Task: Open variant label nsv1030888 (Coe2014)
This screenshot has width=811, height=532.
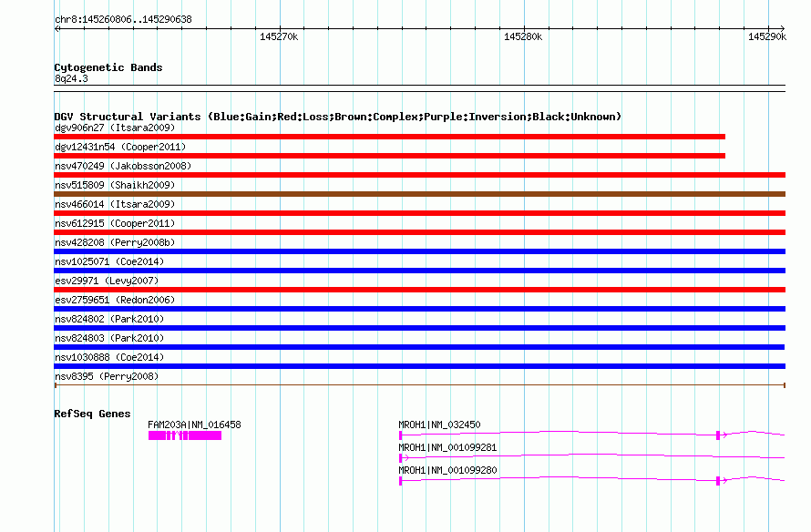Action: click(109, 357)
